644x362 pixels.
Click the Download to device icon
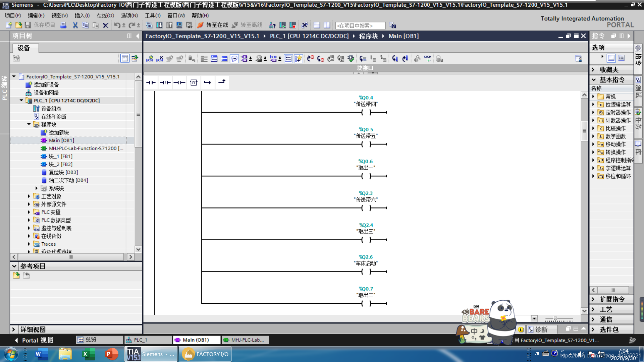click(x=159, y=25)
